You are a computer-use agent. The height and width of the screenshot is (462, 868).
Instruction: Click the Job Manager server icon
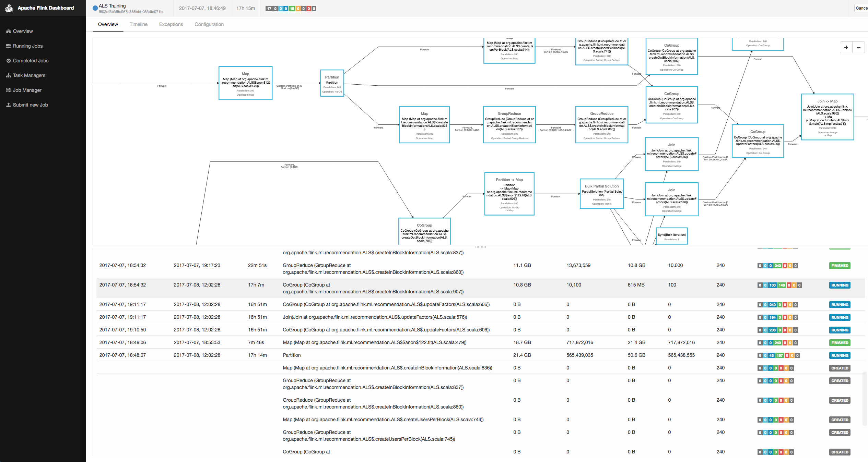point(9,90)
